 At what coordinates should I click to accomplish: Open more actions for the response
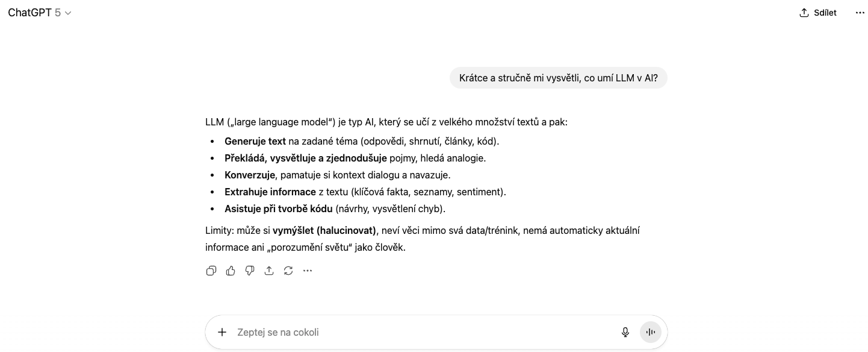tap(308, 271)
